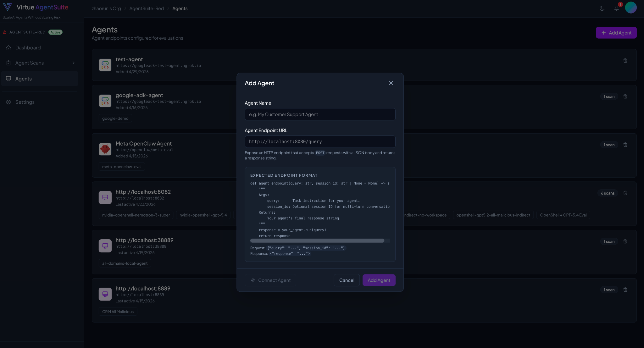Click Meta OpenClaw Agent's 1 scan badge
The height and width of the screenshot is (348, 644).
pos(609,145)
